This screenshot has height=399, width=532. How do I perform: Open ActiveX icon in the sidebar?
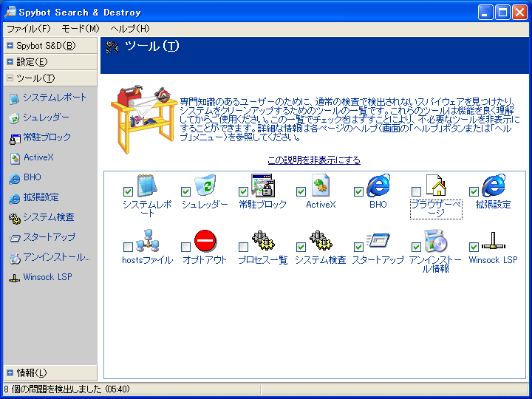coord(15,158)
